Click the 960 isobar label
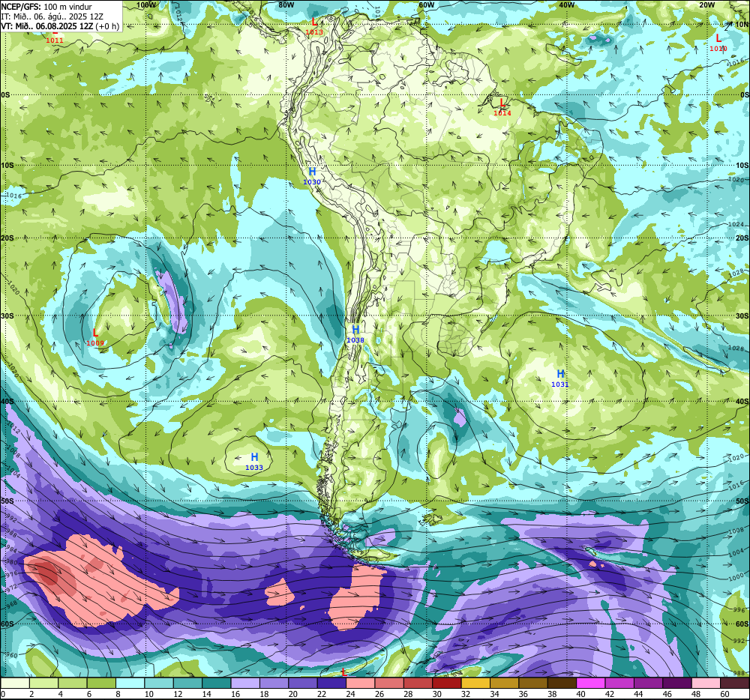Screen dimensions: 750x700 tap(11, 655)
